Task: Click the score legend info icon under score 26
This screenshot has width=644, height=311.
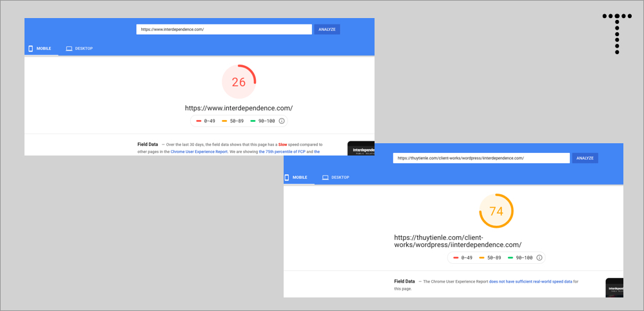Action: pos(282,121)
